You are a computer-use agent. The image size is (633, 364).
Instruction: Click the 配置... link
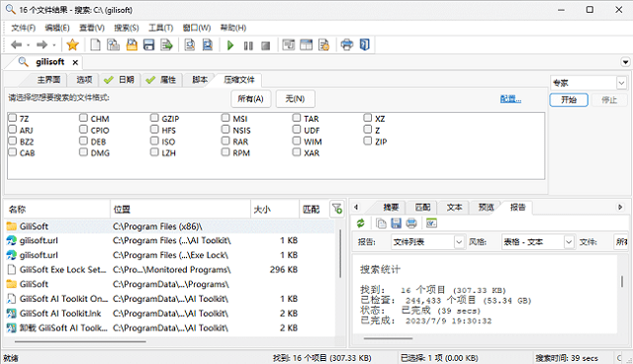510,99
